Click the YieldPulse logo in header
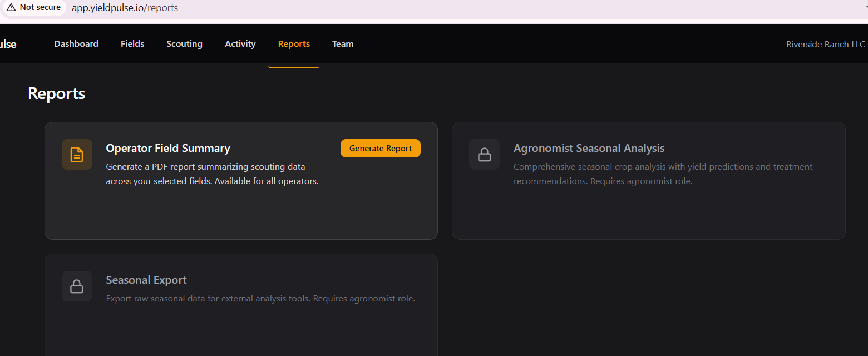868x356 pixels. pos(8,44)
